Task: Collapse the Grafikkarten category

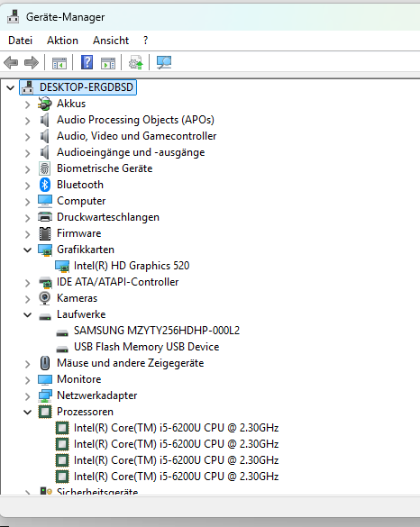Action: 28,250
